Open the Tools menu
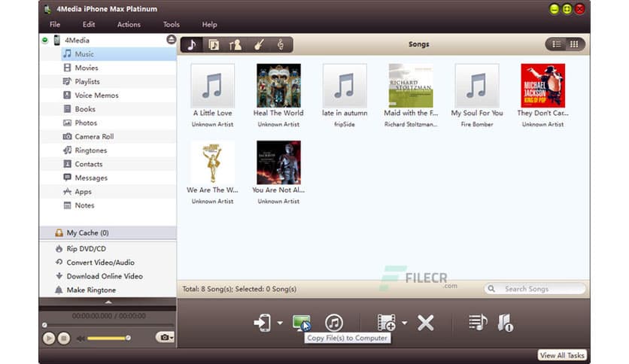This screenshot has height=364, width=629. (172, 25)
